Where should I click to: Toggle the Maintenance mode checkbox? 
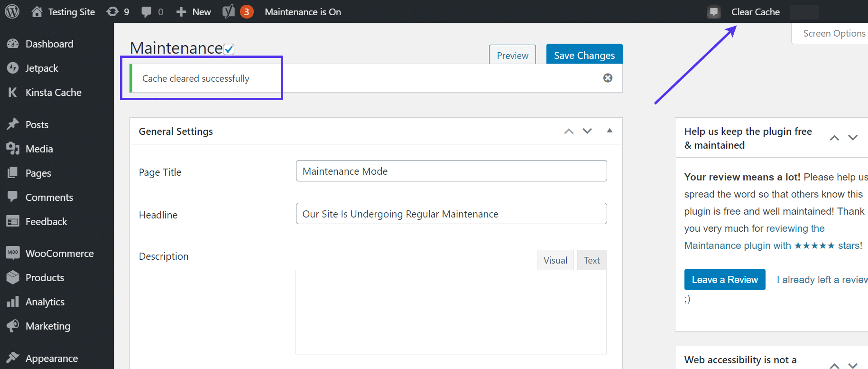[x=229, y=49]
